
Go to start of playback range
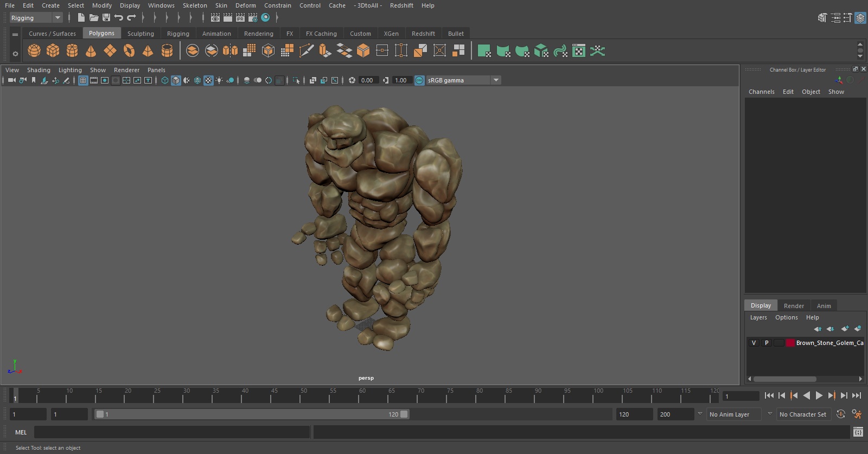coord(769,395)
